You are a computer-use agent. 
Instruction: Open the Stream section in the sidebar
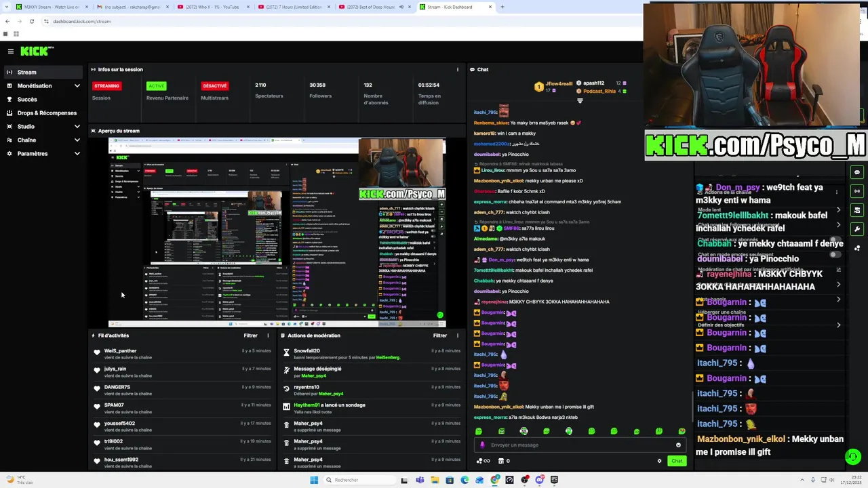click(x=43, y=72)
